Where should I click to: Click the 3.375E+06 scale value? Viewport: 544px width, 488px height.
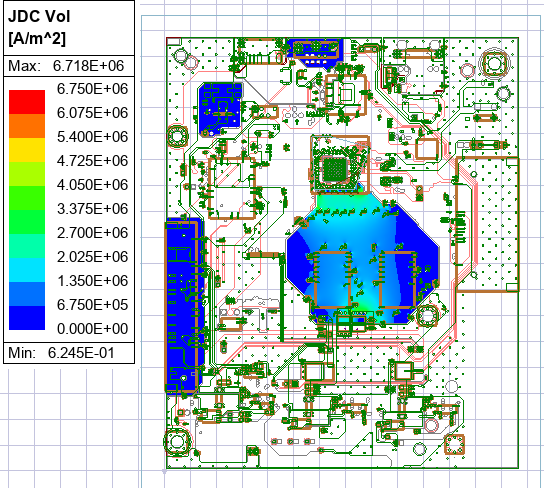click(x=92, y=209)
